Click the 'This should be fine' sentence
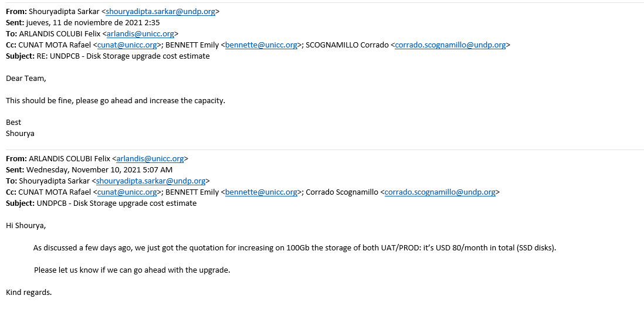 116,100
